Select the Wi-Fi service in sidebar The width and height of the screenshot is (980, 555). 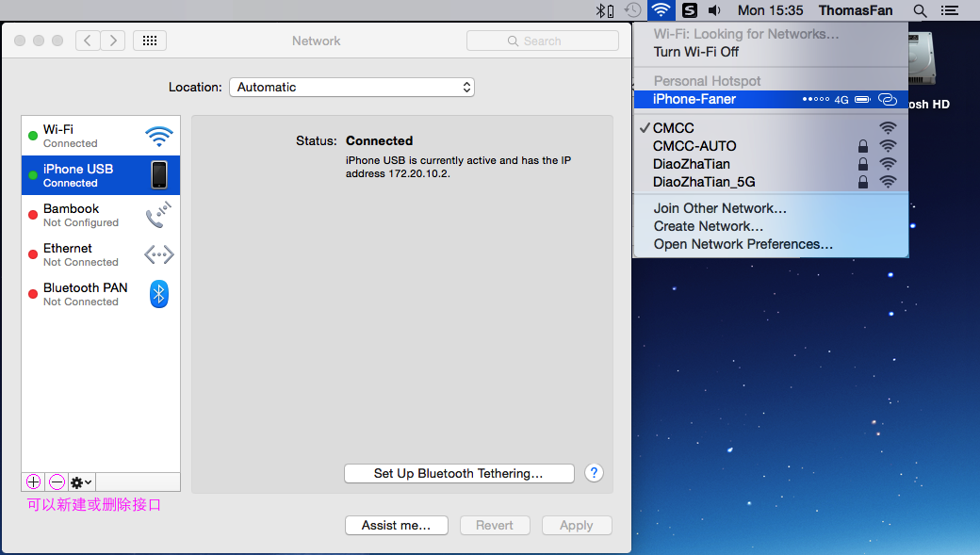point(101,136)
